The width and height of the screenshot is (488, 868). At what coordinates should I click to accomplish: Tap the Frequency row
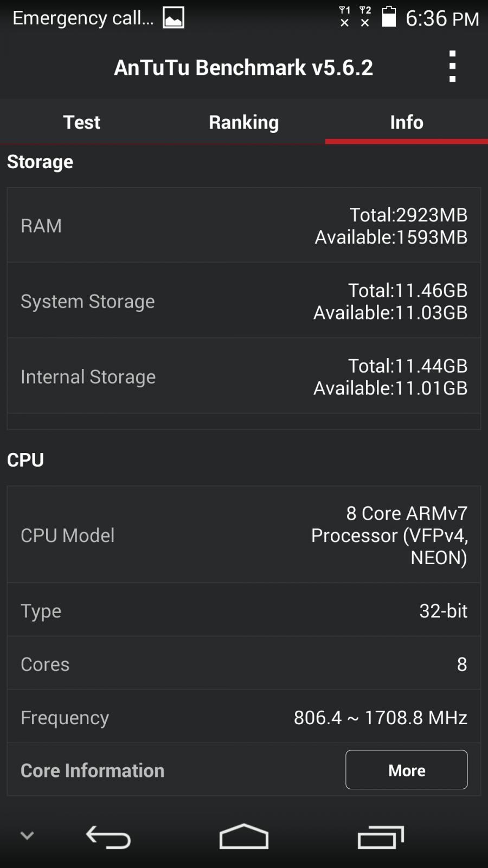244,717
